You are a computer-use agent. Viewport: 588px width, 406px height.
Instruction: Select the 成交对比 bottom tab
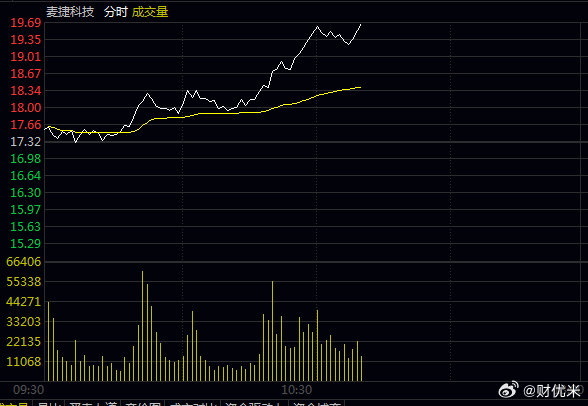coord(193,403)
